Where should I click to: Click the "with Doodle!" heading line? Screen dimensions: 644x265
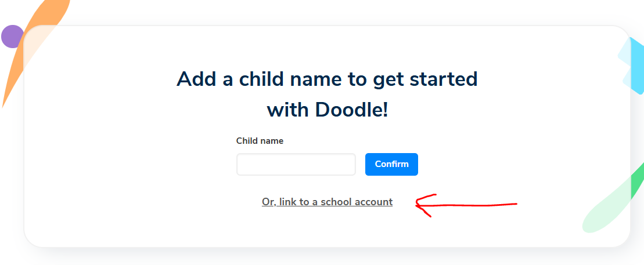pyautogui.click(x=327, y=109)
